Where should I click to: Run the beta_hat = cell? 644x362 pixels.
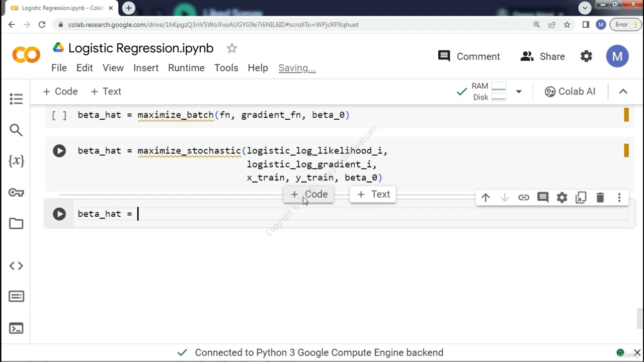pos(59,214)
